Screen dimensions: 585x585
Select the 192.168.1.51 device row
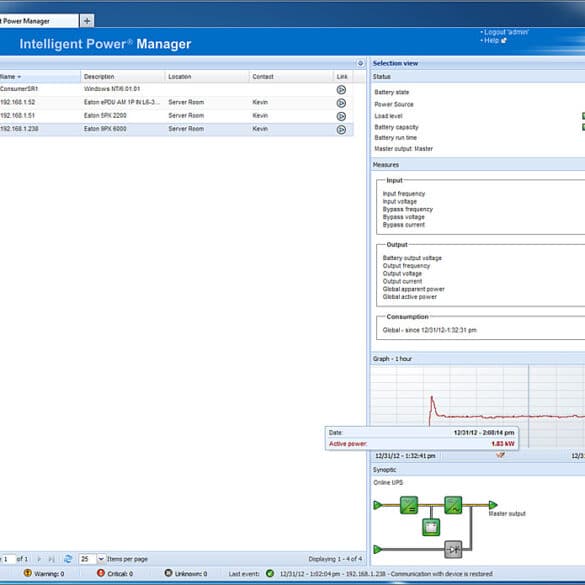click(176, 116)
